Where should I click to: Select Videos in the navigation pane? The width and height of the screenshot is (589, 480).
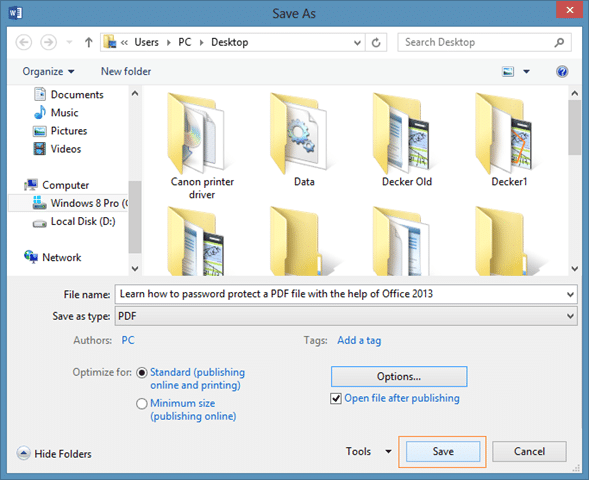point(57,149)
